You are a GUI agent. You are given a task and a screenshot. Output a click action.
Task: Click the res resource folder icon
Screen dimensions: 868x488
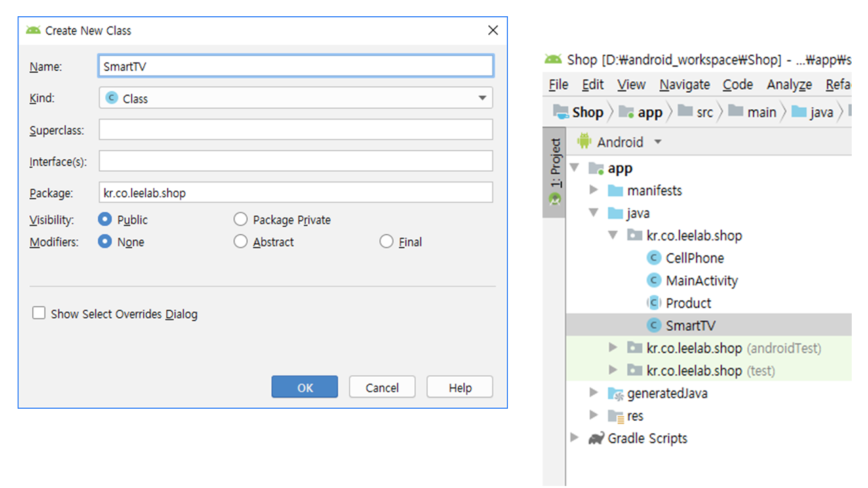615,416
